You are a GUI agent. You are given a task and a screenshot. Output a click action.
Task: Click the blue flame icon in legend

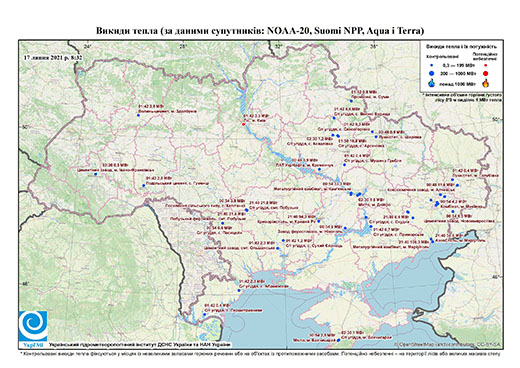click(432, 83)
